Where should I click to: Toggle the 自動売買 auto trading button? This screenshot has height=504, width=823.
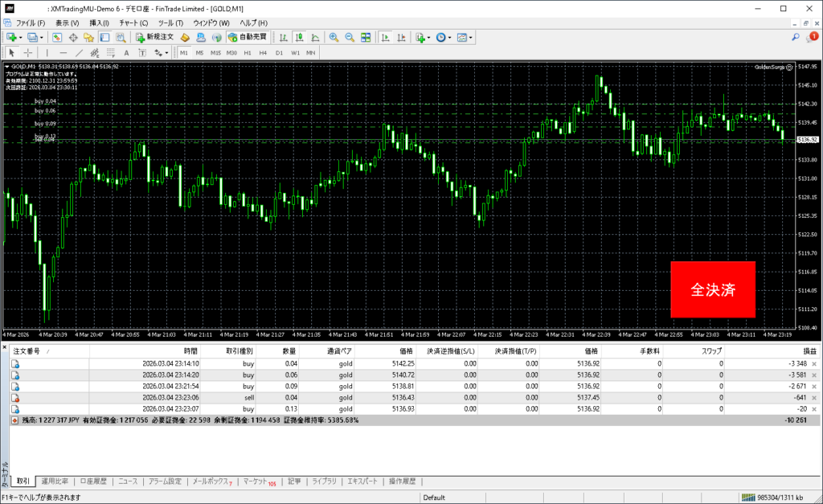click(x=248, y=37)
